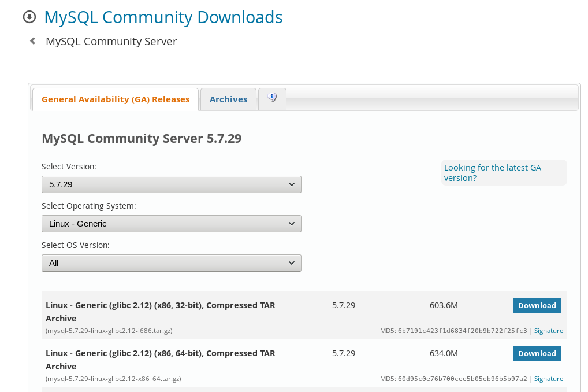Viewport: 588px width, 392px height.
Task: Click the MD5 hash 6b7191c423f1d6834f20b9b722f25fc3
Action: coord(463,331)
